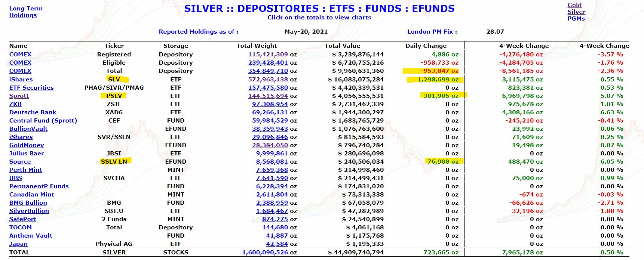Screen dimensions: 644x260
Task: Open the Julius Baer link
Action: tap(27, 154)
